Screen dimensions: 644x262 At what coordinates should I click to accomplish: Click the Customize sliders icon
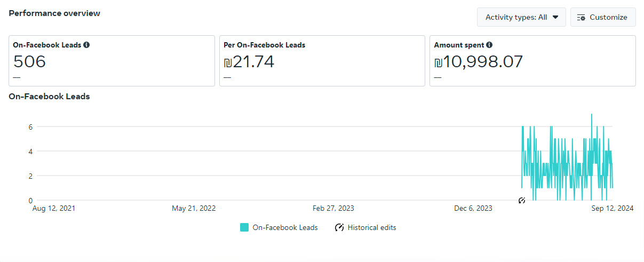(x=582, y=17)
